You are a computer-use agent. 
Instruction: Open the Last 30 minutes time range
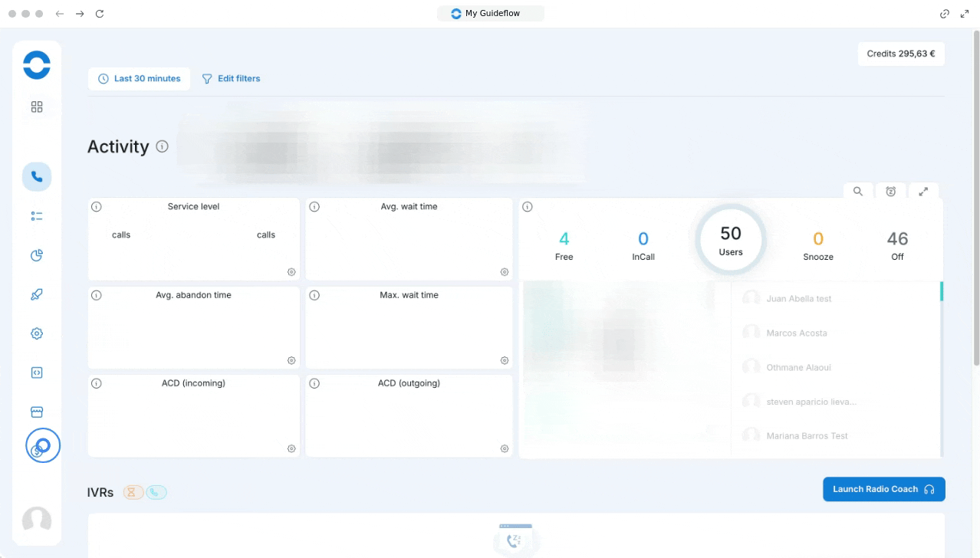click(140, 79)
